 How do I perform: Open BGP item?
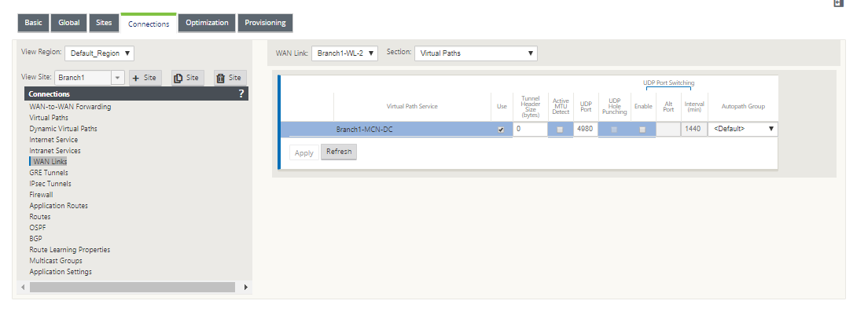[36, 238]
